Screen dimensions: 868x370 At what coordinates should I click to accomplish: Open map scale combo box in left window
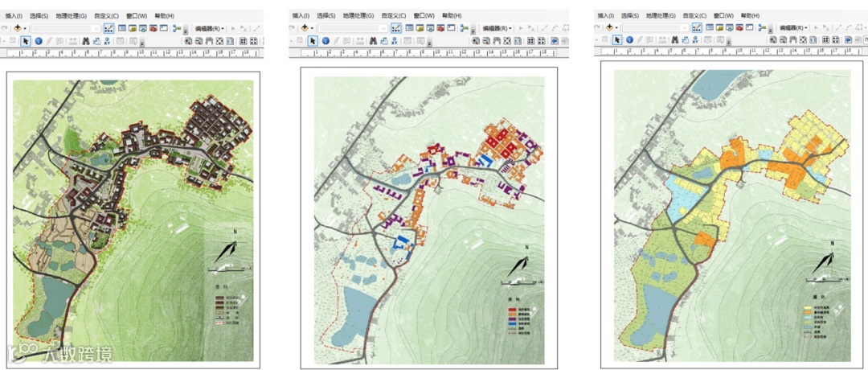(x=65, y=28)
